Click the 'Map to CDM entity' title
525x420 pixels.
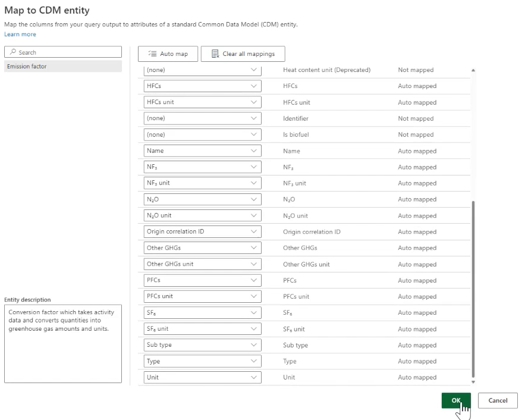click(x=47, y=10)
